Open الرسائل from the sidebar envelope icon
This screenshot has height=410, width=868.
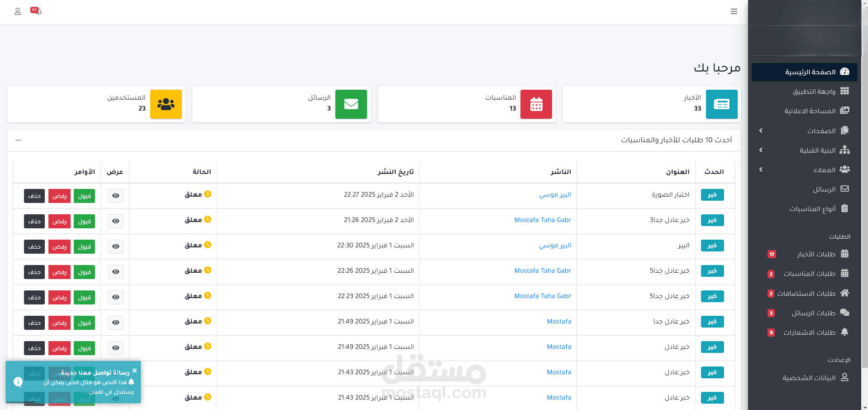coord(845,189)
